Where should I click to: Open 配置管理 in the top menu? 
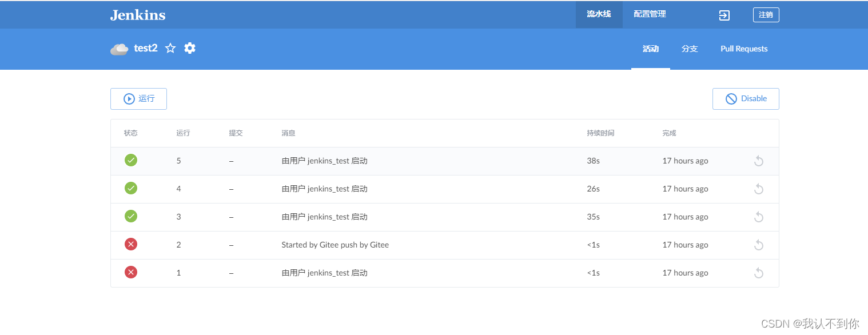click(650, 14)
